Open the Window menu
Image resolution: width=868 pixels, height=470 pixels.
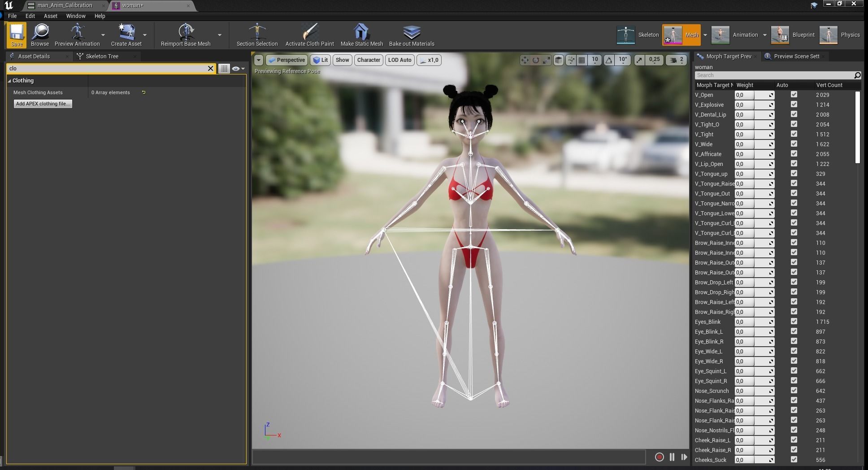coord(76,16)
